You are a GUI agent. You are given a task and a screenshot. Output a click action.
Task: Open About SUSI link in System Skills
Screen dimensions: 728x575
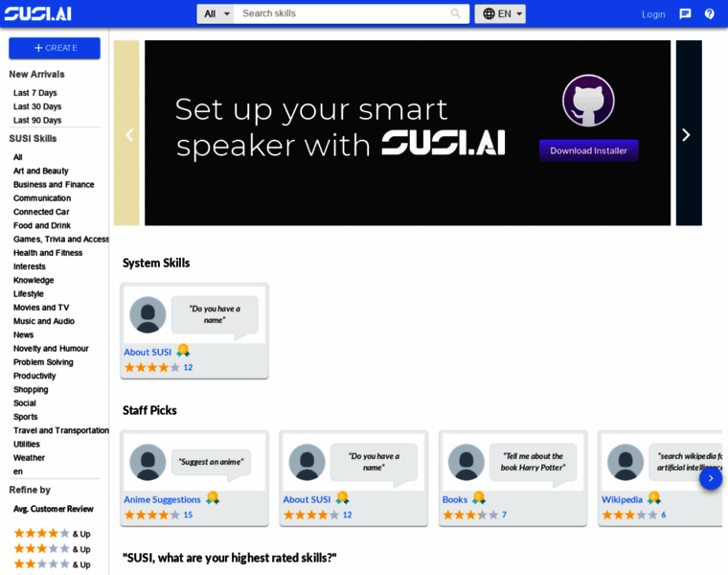(148, 353)
